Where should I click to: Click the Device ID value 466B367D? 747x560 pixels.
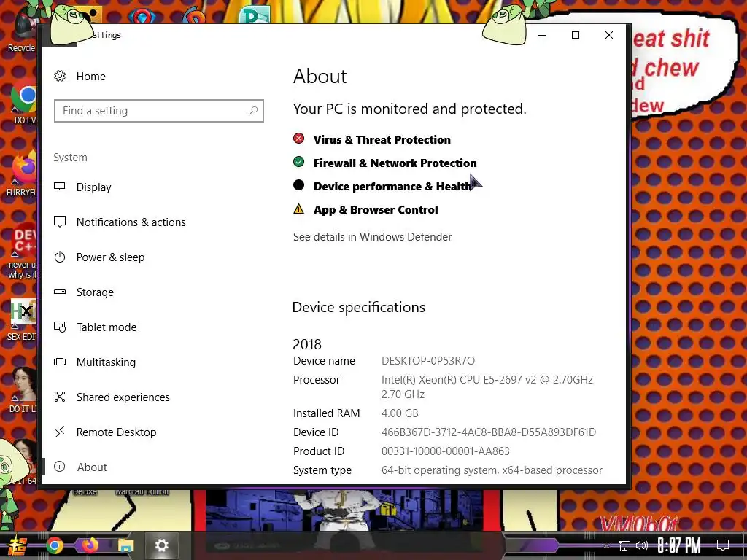pyautogui.click(x=488, y=432)
